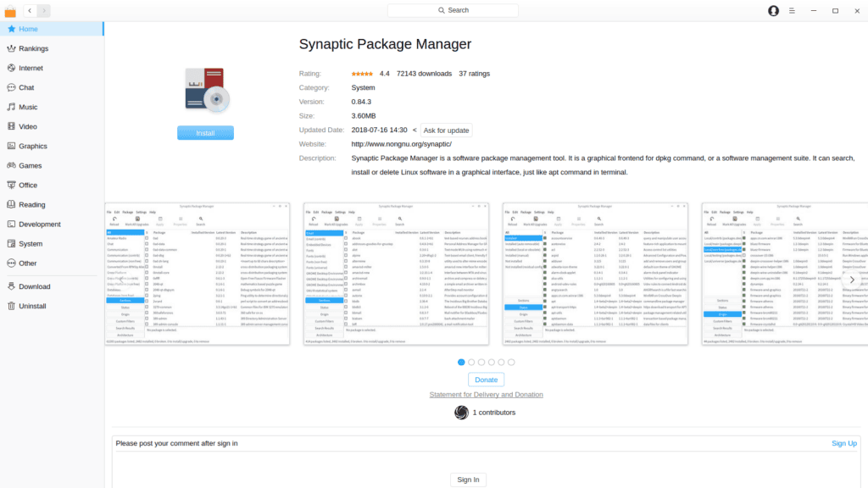Select the first carousel page dot
Screen dimensions: 868x488
[461, 363]
